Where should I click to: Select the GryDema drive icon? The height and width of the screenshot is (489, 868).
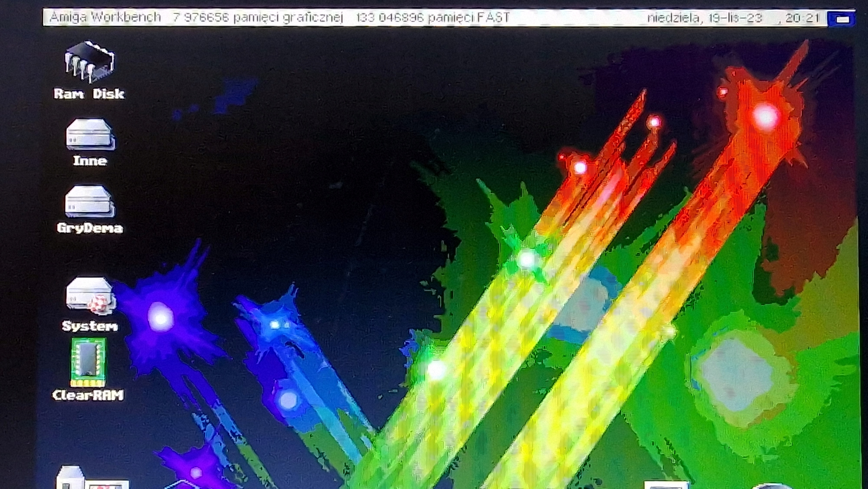[90, 202]
